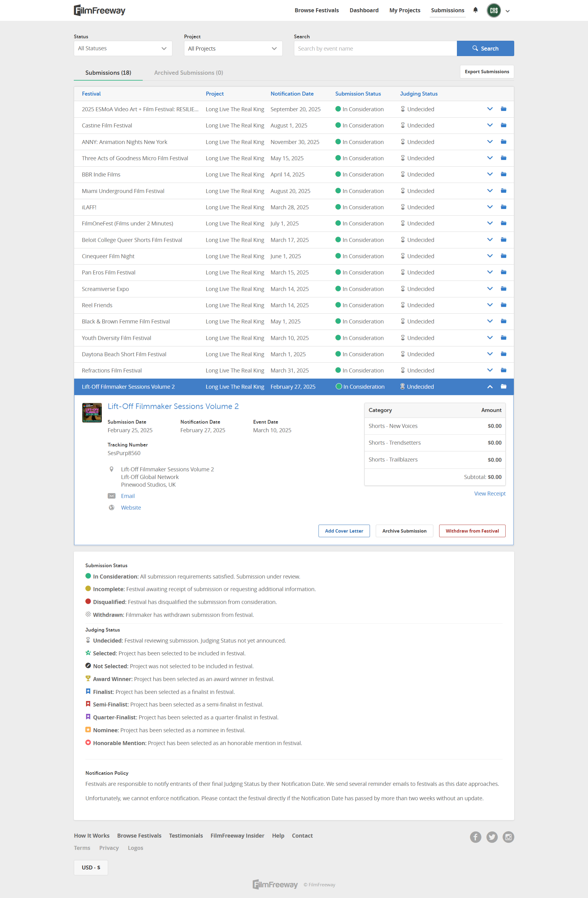The image size is (588, 898).
Task: Click the FilmFreeway logo in the header
Action: pos(100,10)
